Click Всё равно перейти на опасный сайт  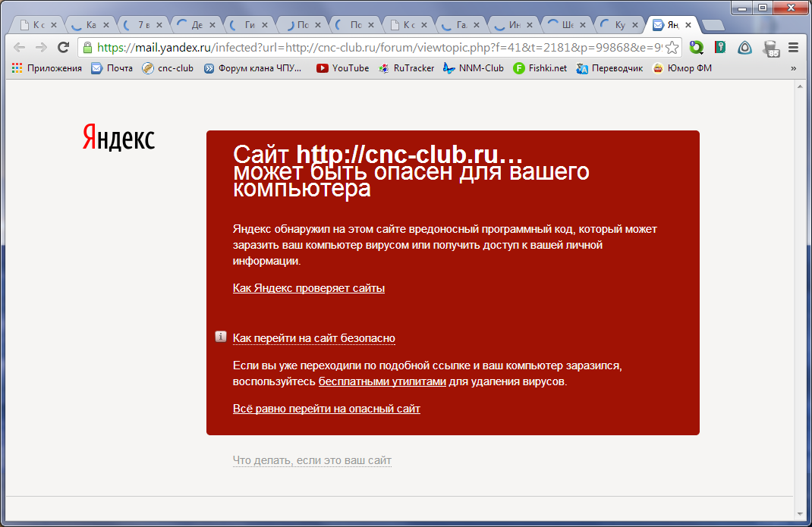click(x=326, y=409)
